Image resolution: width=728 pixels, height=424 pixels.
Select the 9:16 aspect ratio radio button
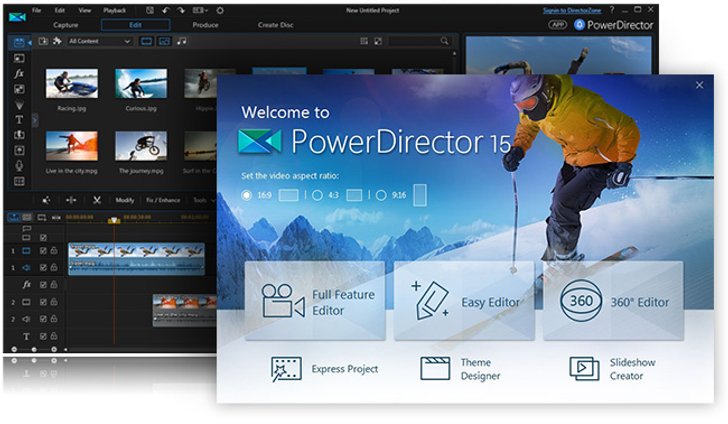[x=381, y=195]
